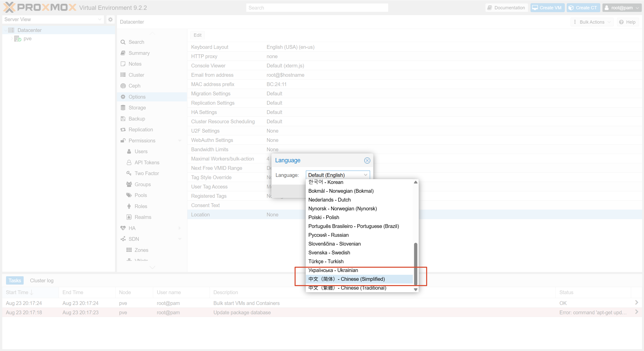The image size is (644, 351).
Task: Click language list scroll-down arrow
Action: coord(416,290)
